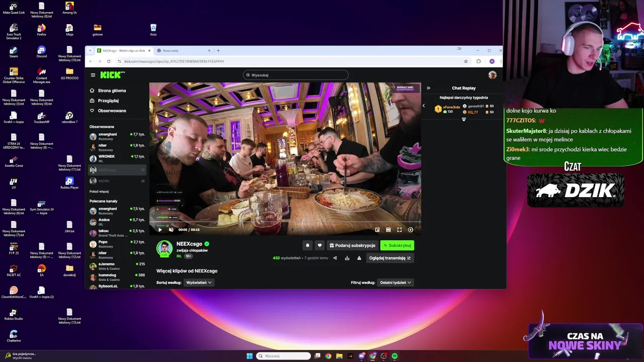Screen dimensions: 644x362
Task: Go to Kick logo homepage
Action: tap(112, 75)
